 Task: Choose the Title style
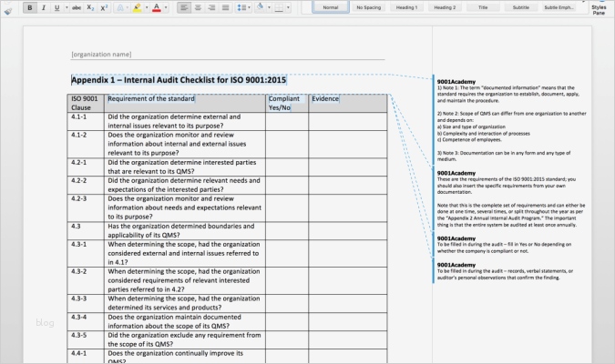[x=483, y=6]
